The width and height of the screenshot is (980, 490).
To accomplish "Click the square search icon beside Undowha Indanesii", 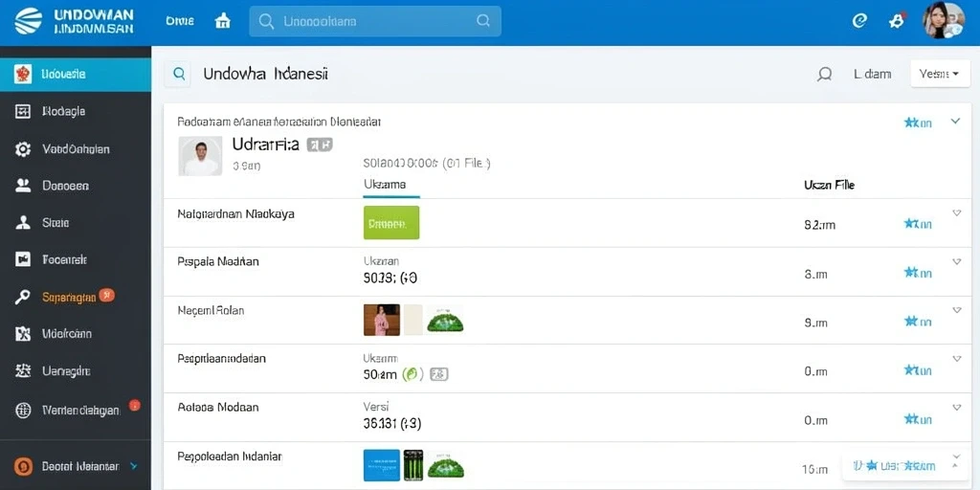I will click(179, 75).
